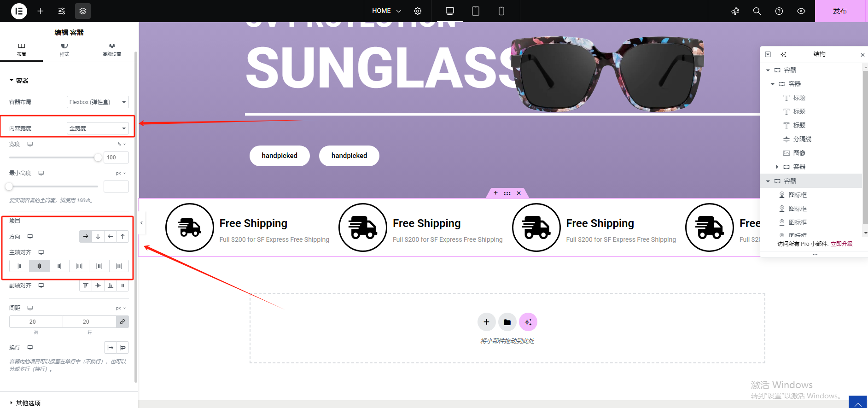This screenshot has width=868, height=408.
Task: Open page settings gear icon
Action: click(418, 11)
